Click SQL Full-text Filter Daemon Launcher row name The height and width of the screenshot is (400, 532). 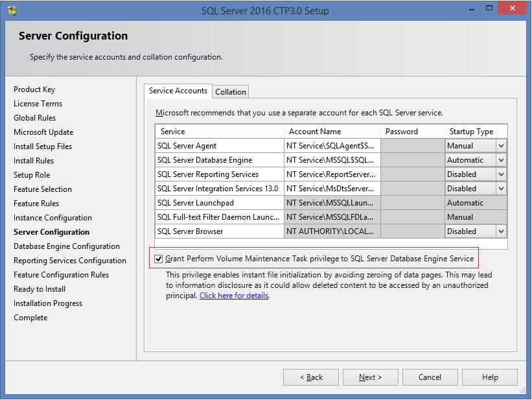tap(220, 217)
